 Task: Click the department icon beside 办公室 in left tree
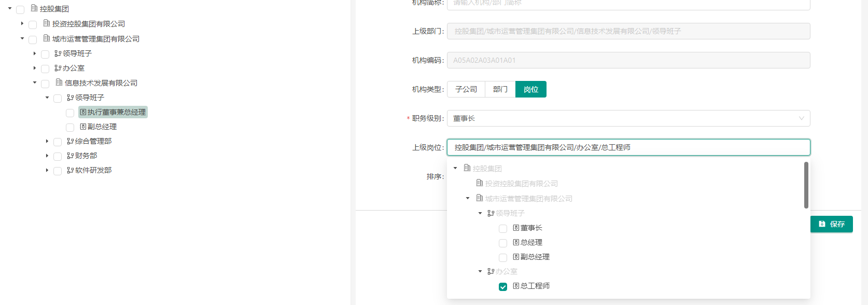pos(58,68)
